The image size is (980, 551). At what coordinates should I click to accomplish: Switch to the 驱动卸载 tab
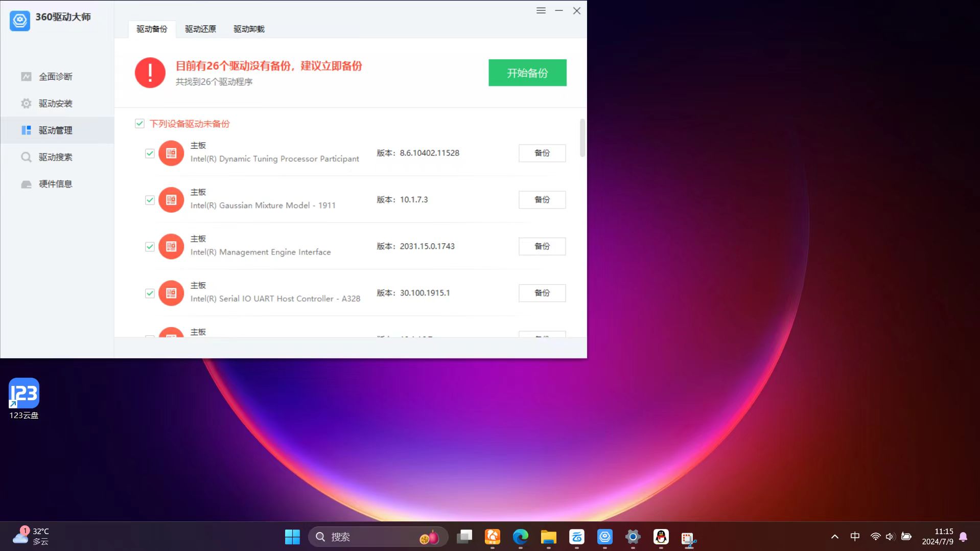[249, 29]
